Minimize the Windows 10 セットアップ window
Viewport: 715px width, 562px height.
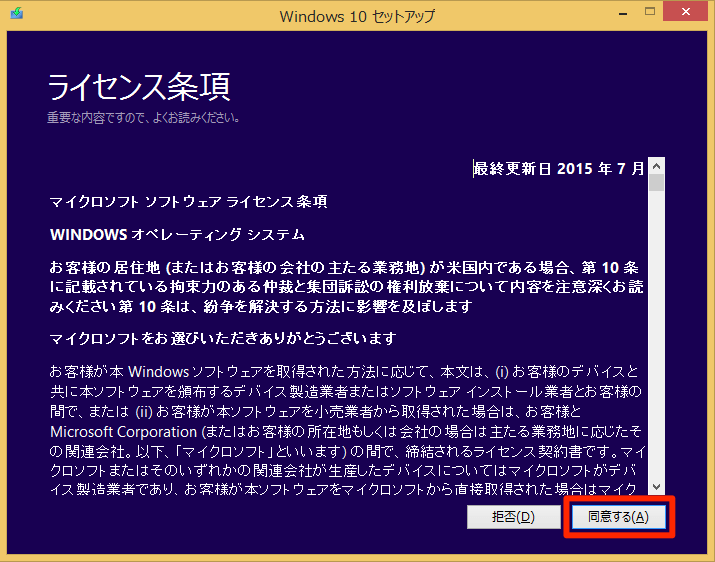click(x=623, y=14)
